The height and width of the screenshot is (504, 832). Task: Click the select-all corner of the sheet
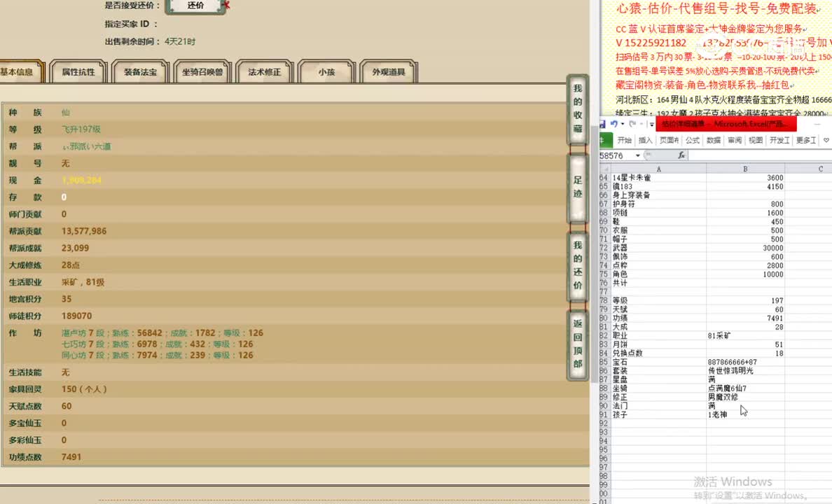click(x=605, y=169)
